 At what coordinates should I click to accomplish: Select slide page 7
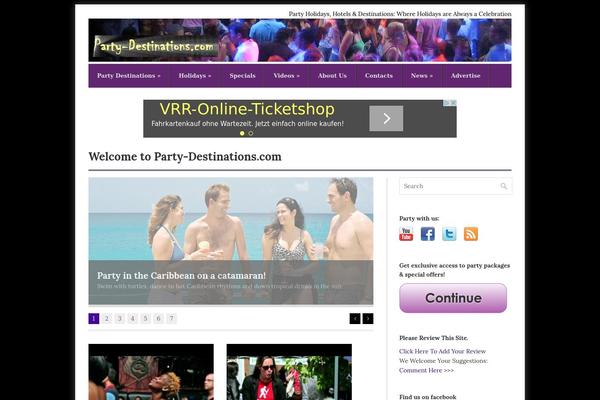[x=171, y=318]
